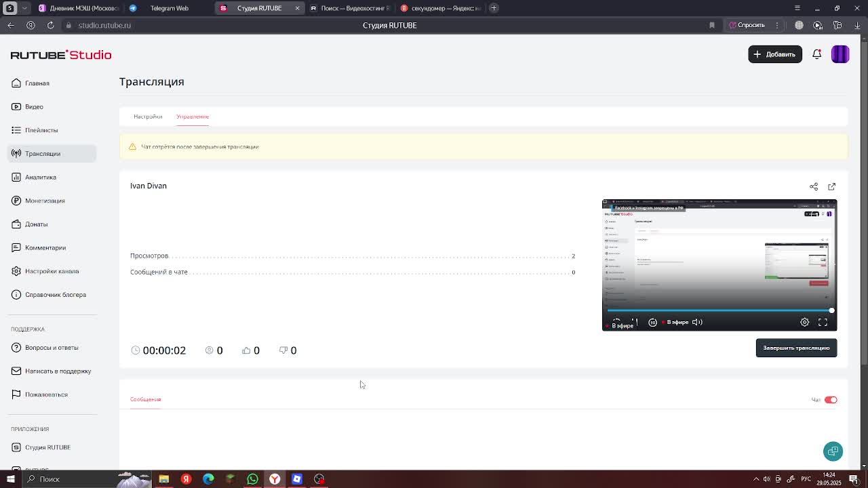Click the thumbs up likes counter
The width and height of the screenshot is (868, 488).
251,350
